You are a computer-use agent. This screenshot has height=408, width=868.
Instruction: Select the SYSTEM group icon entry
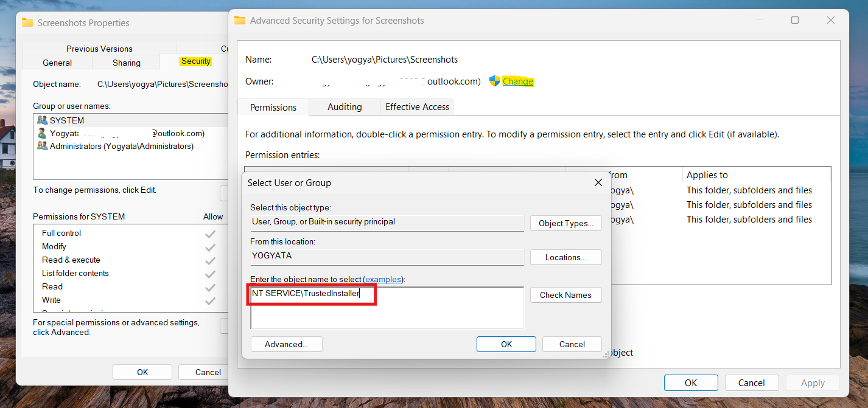[x=42, y=120]
